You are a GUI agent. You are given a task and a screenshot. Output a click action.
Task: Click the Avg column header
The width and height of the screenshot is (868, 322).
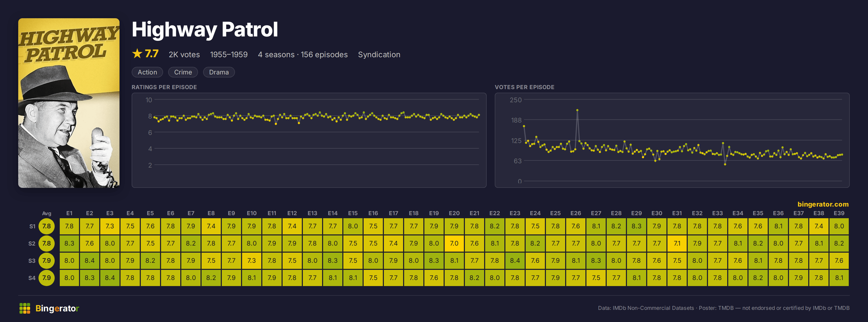[47, 213]
